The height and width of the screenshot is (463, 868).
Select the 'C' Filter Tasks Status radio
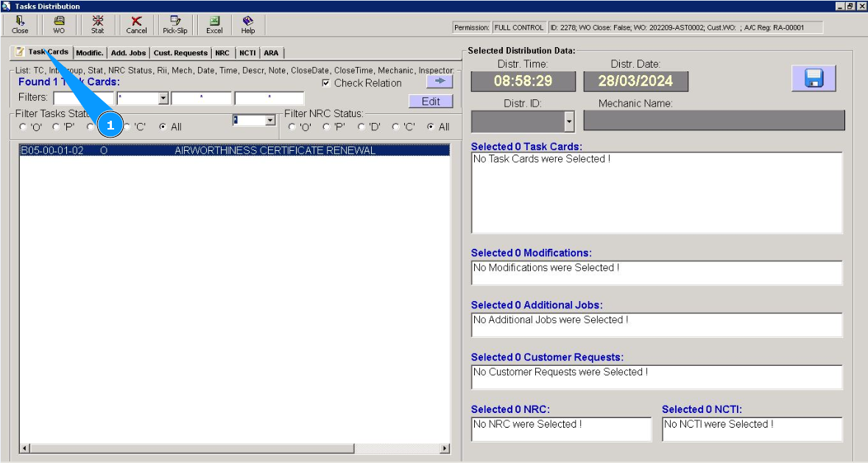[127, 127]
